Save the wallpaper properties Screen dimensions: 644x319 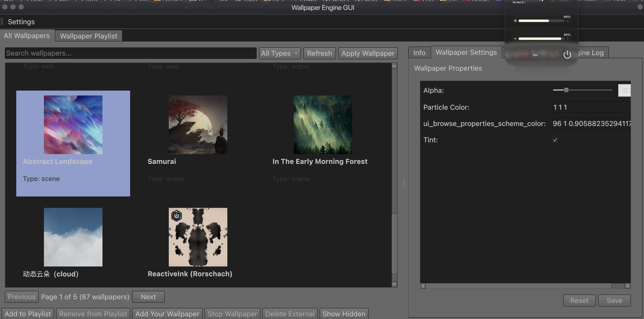tap(614, 300)
